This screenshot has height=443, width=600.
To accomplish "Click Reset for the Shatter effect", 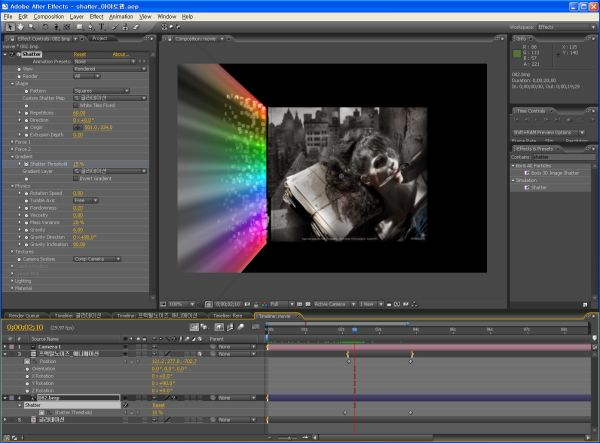I will [80, 54].
